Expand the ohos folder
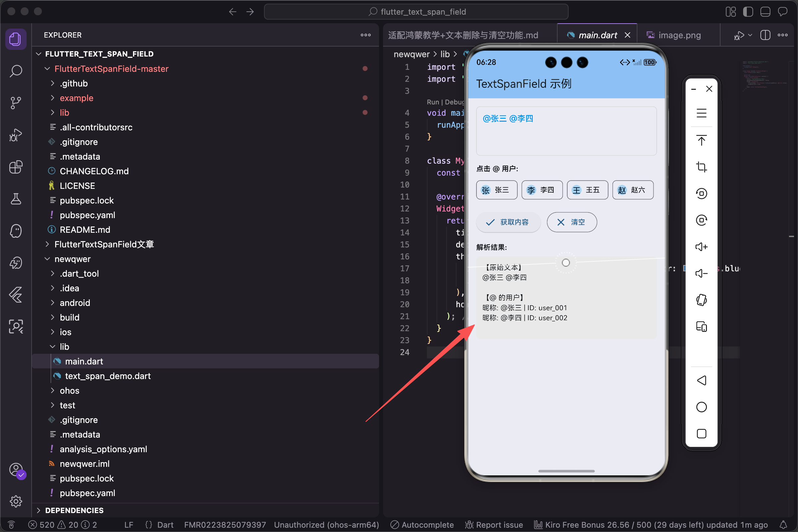 (x=69, y=390)
